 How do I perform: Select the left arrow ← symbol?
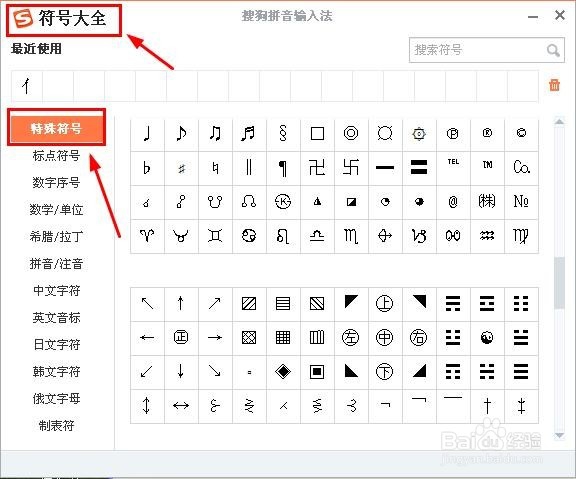[x=147, y=338]
